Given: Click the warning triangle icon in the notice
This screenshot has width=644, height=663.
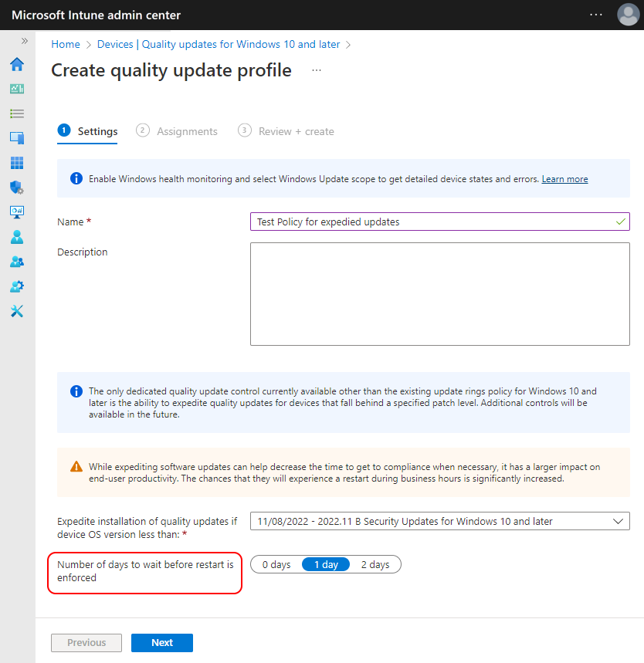Looking at the screenshot, I should (x=76, y=466).
